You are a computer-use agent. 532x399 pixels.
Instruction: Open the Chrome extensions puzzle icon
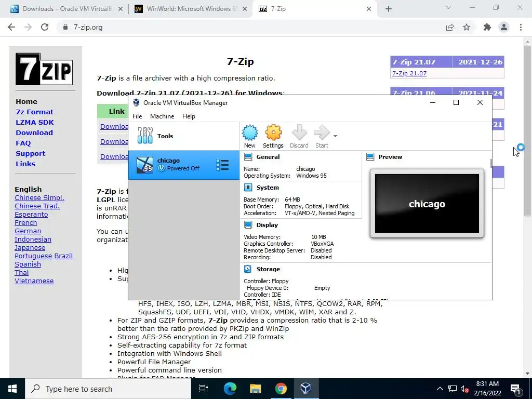pyautogui.click(x=487, y=27)
